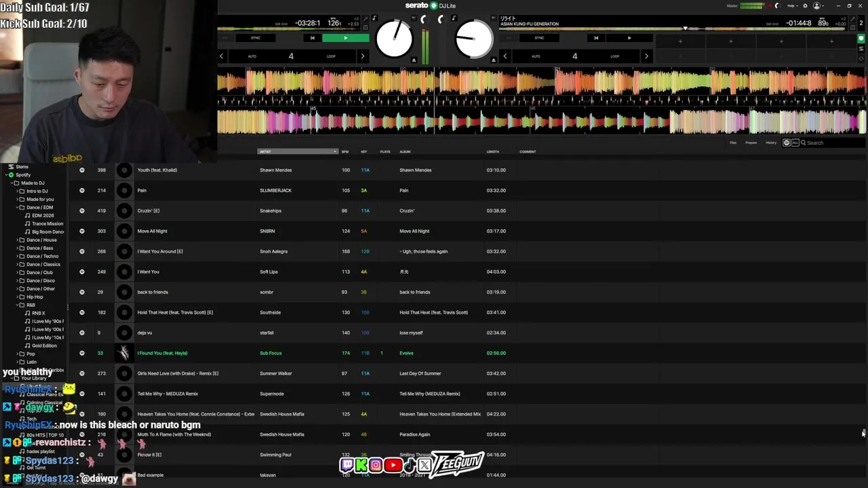Expand Dance / House folder

point(18,240)
